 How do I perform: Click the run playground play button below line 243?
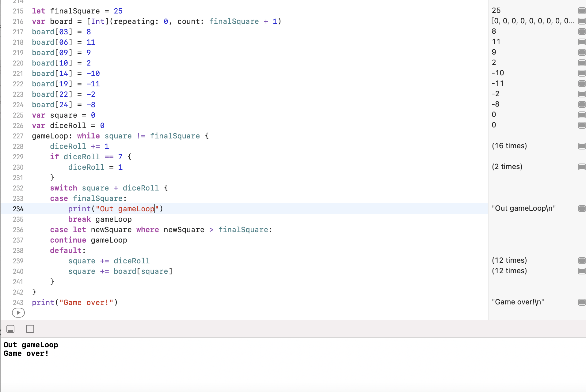tap(18, 313)
